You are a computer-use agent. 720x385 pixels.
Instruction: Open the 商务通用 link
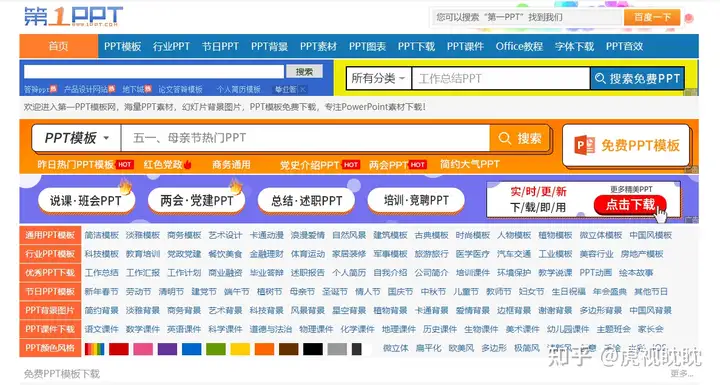[231, 164]
